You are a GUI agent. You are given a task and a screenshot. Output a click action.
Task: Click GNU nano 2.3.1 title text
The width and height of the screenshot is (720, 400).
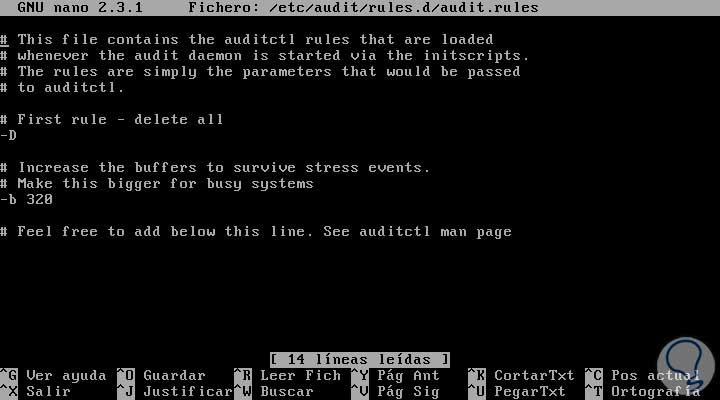tap(80, 8)
